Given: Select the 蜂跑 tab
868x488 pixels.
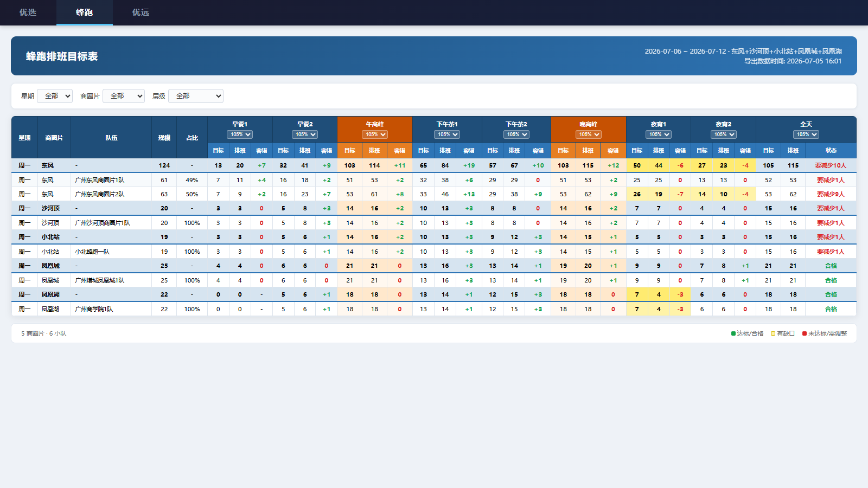Looking at the screenshot, I should coord(85,12).
